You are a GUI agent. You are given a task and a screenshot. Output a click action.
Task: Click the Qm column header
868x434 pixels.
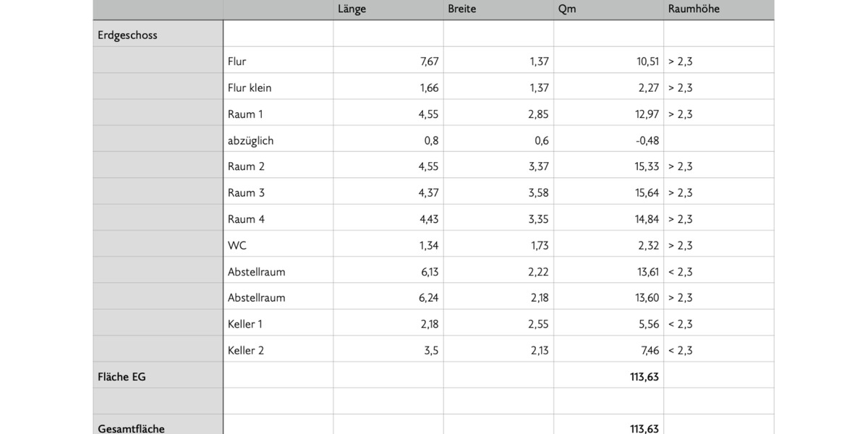coord(608,9)
